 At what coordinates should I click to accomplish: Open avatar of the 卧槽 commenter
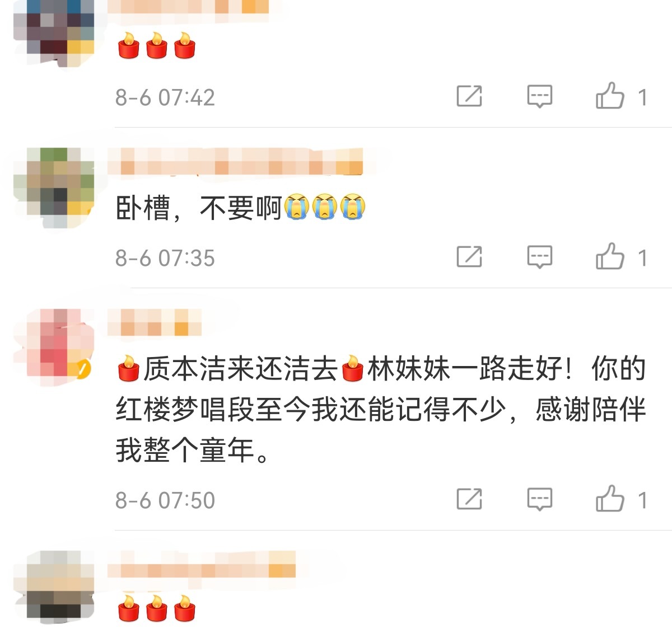click(54, 188)
